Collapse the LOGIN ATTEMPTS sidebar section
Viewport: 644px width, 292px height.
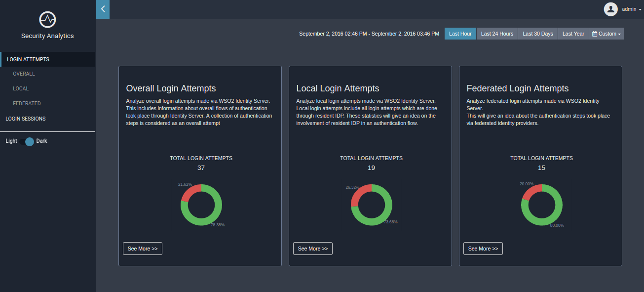28,59
